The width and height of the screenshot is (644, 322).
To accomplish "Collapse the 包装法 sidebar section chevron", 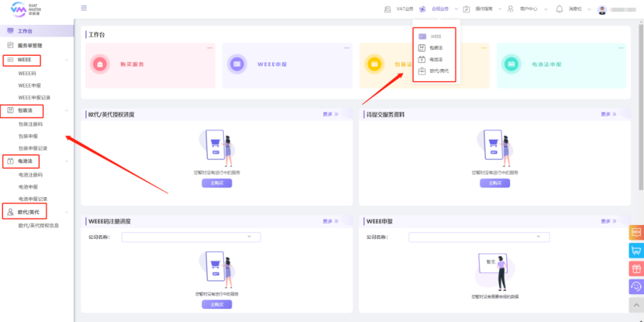I will [67, 110].
